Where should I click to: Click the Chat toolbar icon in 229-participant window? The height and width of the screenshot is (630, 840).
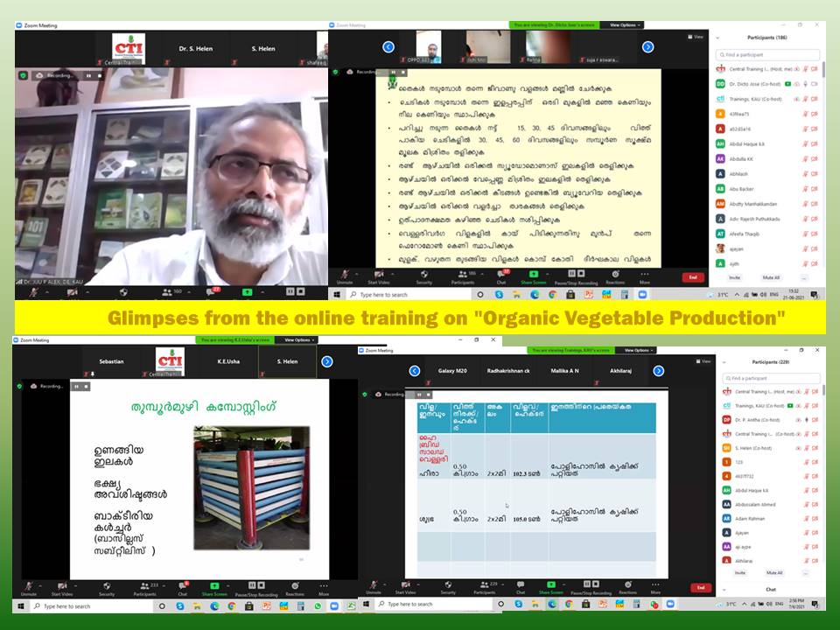520,588
